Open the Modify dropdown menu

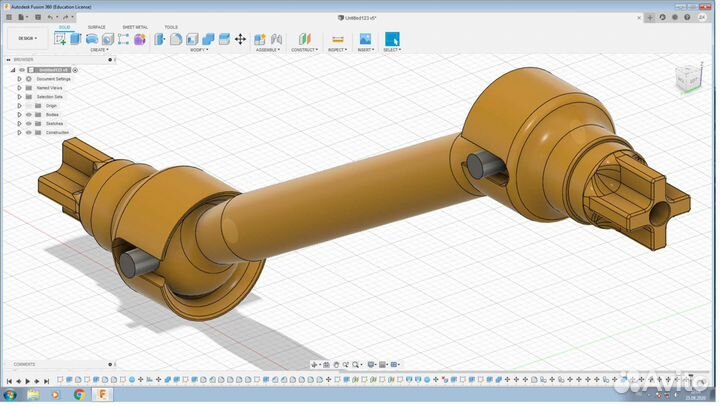(x=198, y=49)
